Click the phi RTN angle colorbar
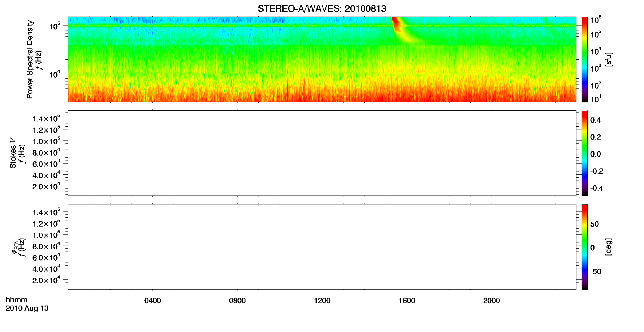This screenshot has width=644, height=332. [585, 247]
